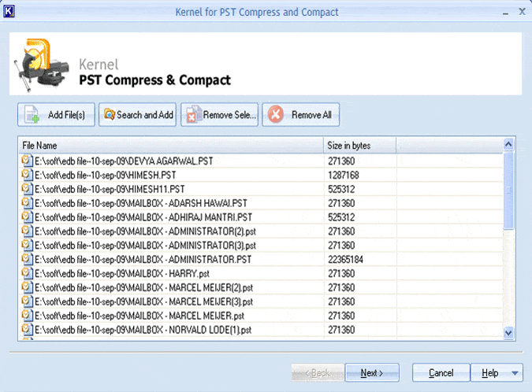Select the MAILBOX - ADMINISTRATOR.PST row

coord(261,260)
